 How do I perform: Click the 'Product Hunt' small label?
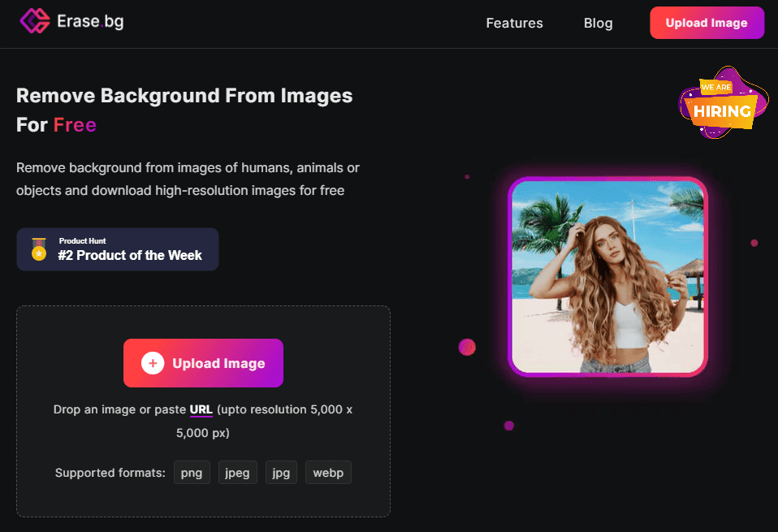pyautogui.click(x=82, y=240)
